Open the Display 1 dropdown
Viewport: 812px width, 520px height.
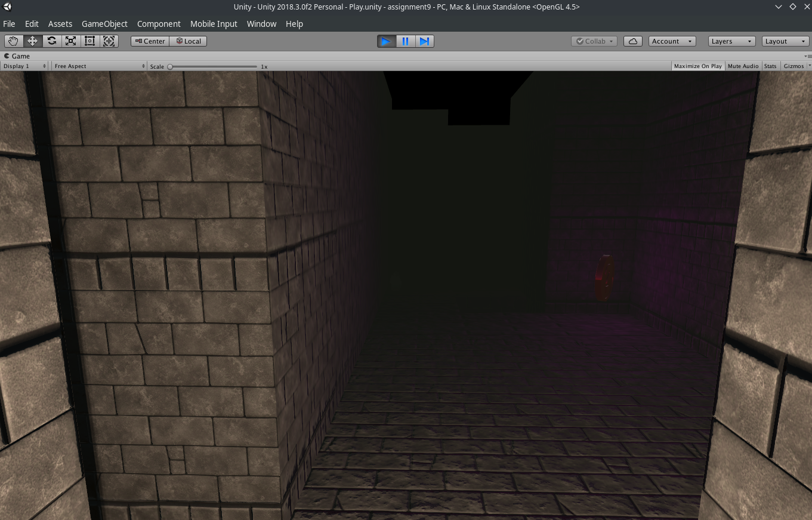(x=24, y=66)
